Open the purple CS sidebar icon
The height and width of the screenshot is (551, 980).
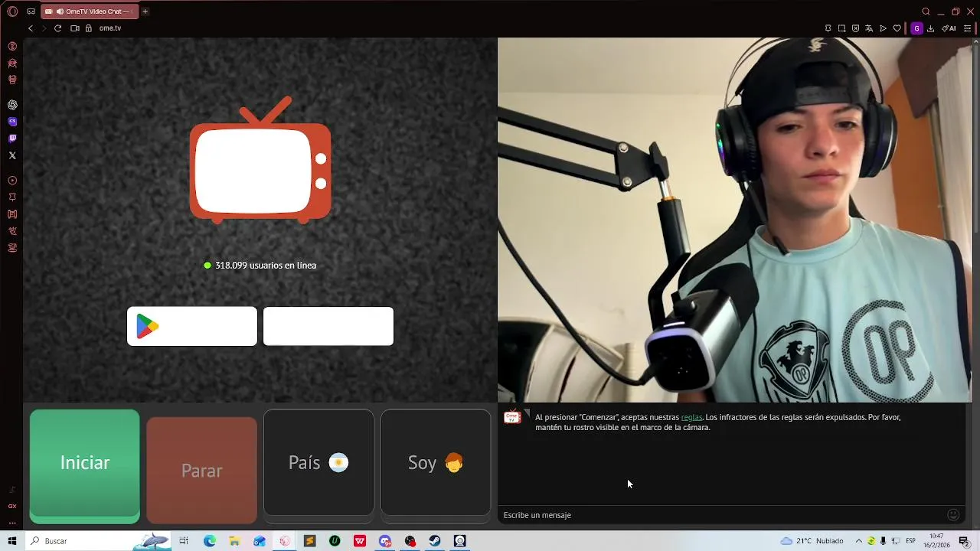coord(12,122)
